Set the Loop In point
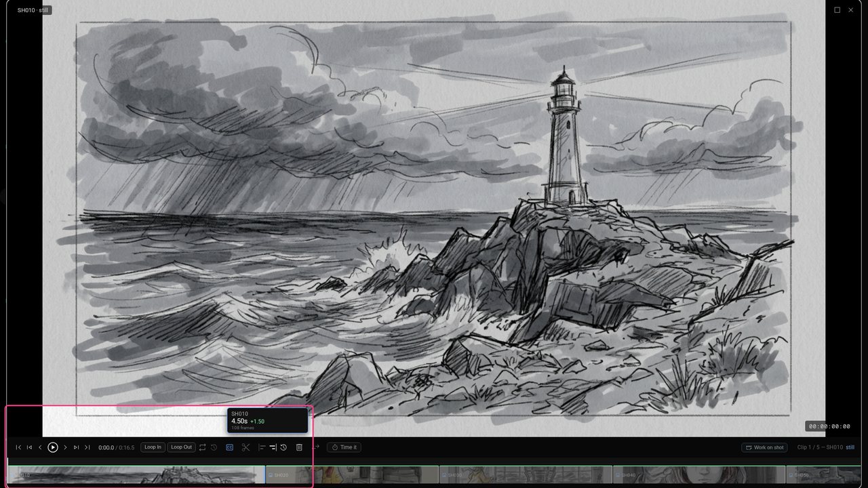Image resolution: width=868 pixels, height=488 pixels. 153,447
